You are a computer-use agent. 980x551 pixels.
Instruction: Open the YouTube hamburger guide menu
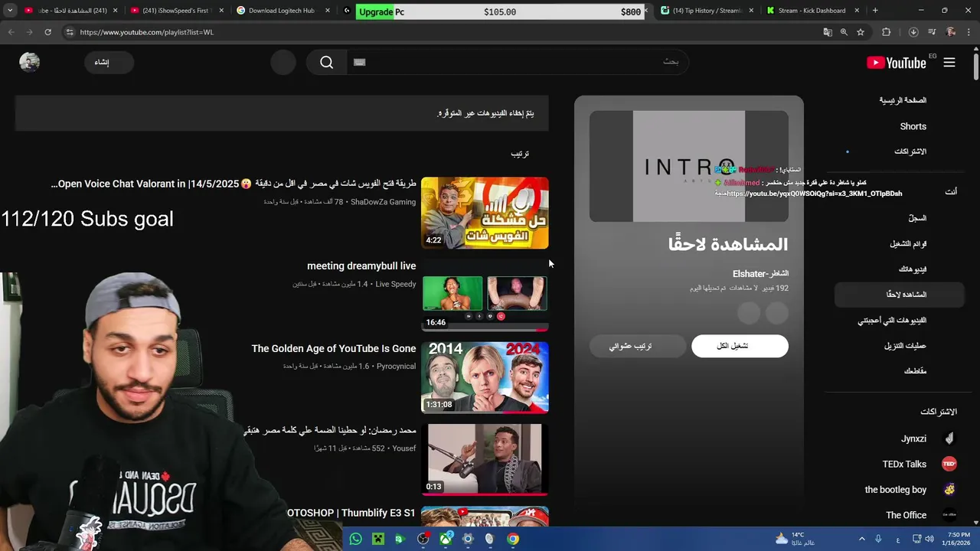[x=949, y=63]
